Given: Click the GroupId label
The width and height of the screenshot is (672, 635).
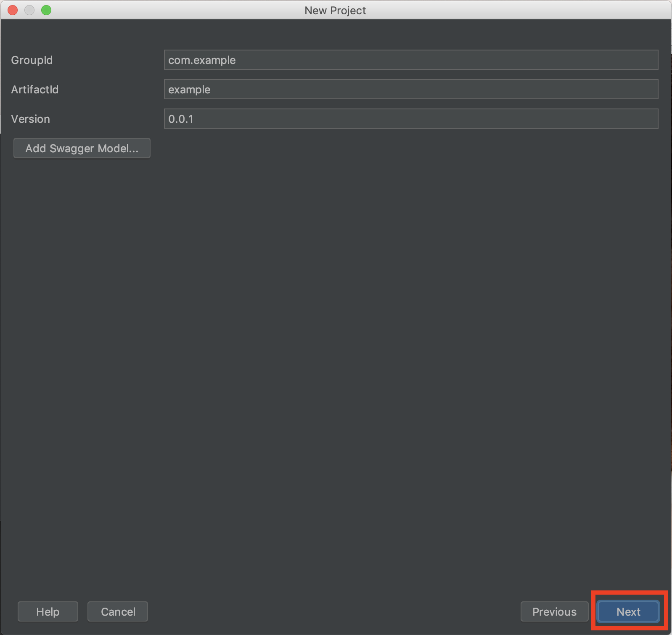Looking at the screenshot, I should coord(32,60).
